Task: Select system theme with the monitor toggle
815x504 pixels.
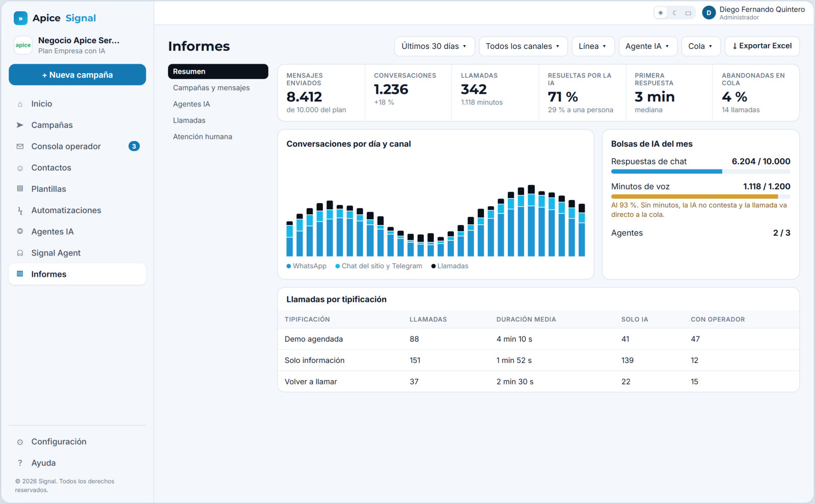Action: 688,13
